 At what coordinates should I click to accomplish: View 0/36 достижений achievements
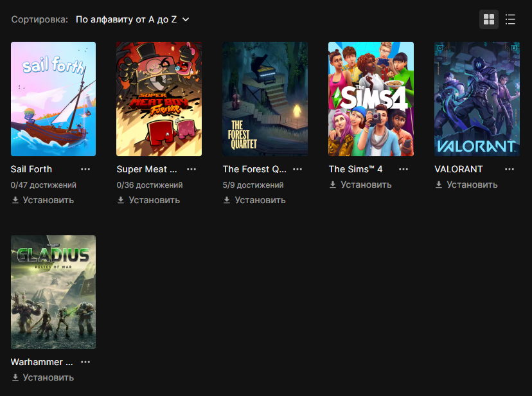coord(150,185)
